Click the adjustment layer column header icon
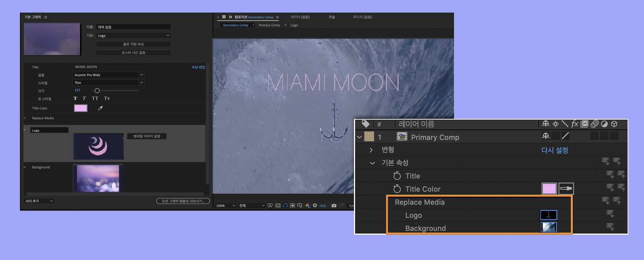Image resolution: width=644 pixels, height=260 pixels. (x=604, y=124)
